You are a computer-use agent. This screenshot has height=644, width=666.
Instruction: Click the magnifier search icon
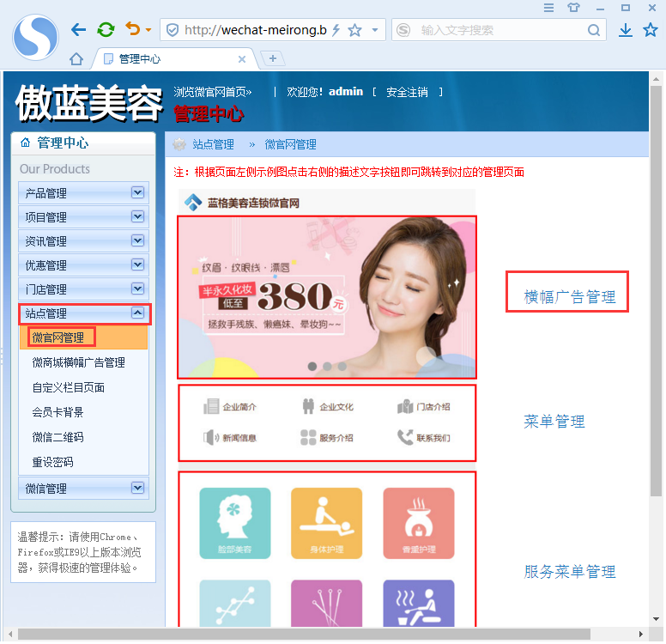(x=594, y=30)
